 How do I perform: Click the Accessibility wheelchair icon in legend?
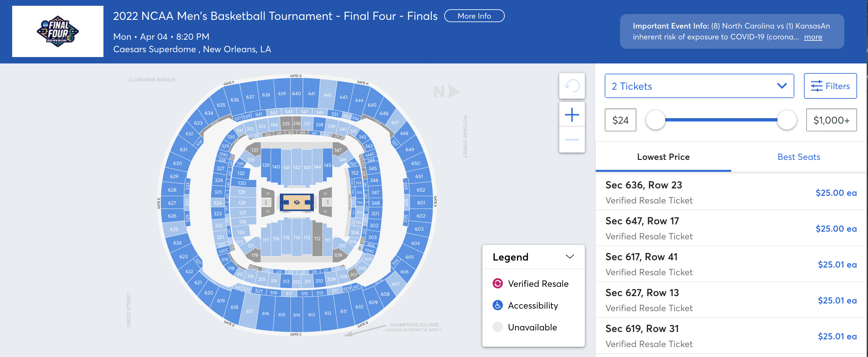coord(498,305)
